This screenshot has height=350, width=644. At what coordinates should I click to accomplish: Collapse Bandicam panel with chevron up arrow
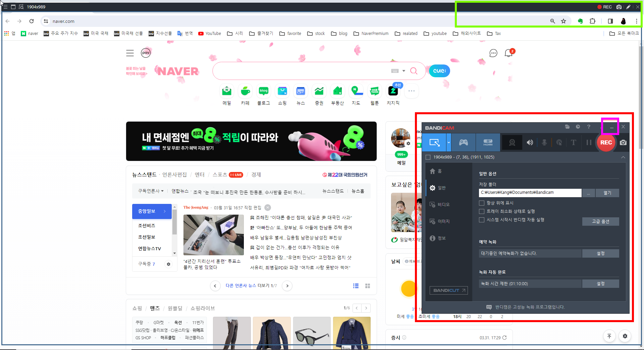coord(623,157)
